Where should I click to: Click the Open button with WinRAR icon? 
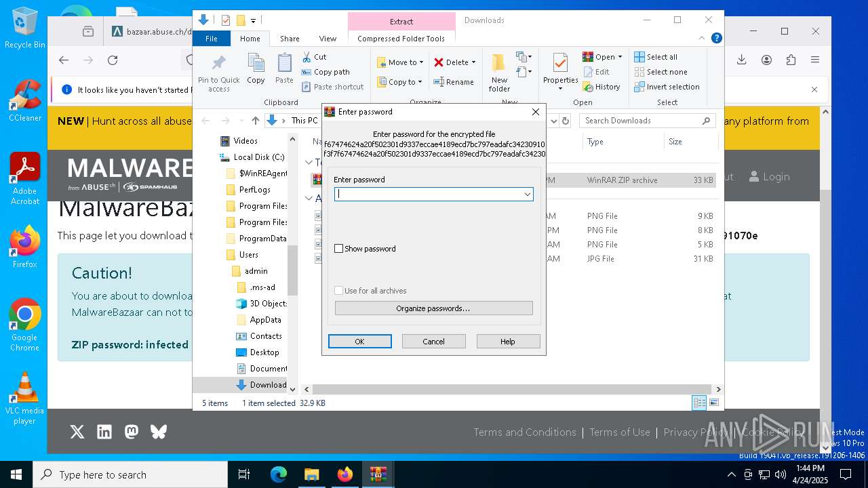[x=602, y=57]
